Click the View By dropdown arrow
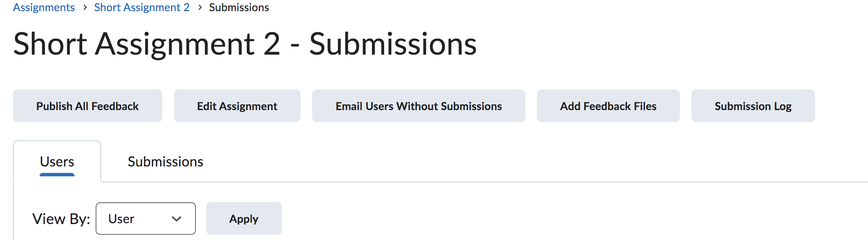This screenshot has height=240, width=868. (176, 219)
